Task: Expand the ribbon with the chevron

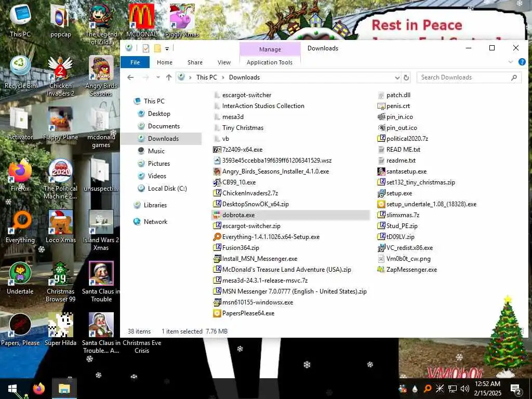Action: [x=511, y=62]
